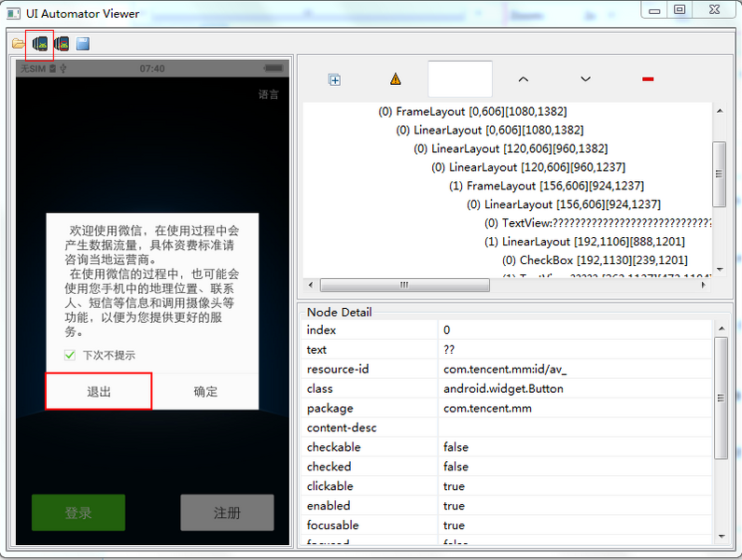
Task: Click tree panel vertical scrollbar down arrow
Action: (x=720, y=270)
